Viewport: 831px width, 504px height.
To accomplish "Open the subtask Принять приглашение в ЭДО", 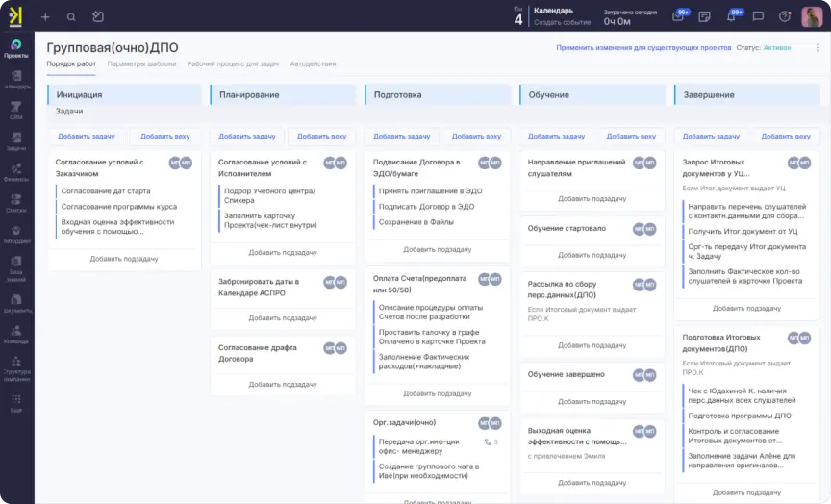I will point(430,190).
